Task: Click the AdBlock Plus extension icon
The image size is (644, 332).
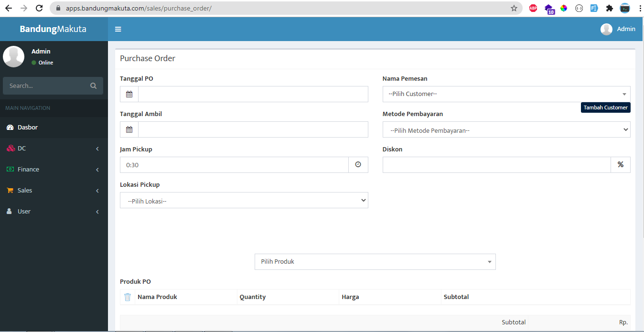Action: [x=533, y=8]
